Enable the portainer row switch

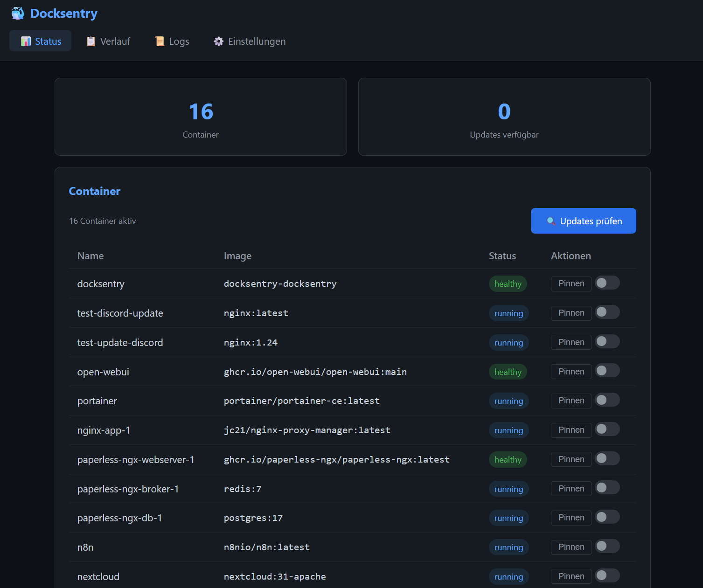607,400
